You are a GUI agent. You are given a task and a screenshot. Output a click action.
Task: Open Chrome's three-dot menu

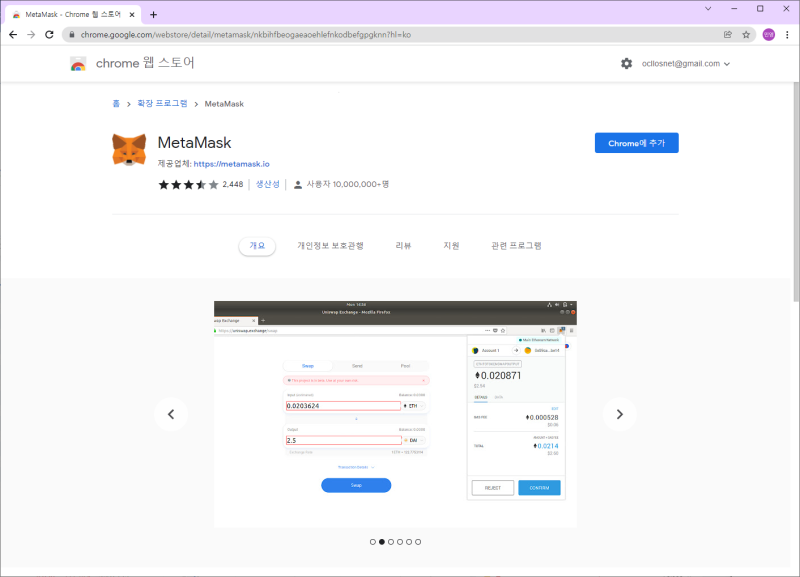click(x=787, y=35)
